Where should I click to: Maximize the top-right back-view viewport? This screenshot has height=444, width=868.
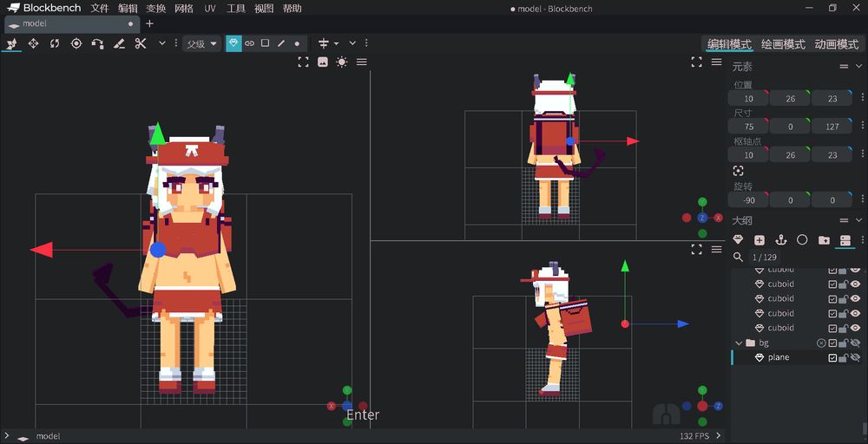point(696,62)
